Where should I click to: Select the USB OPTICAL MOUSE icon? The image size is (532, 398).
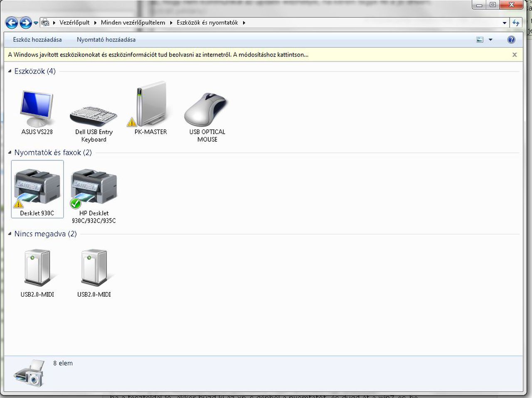(x=207, y=109)
